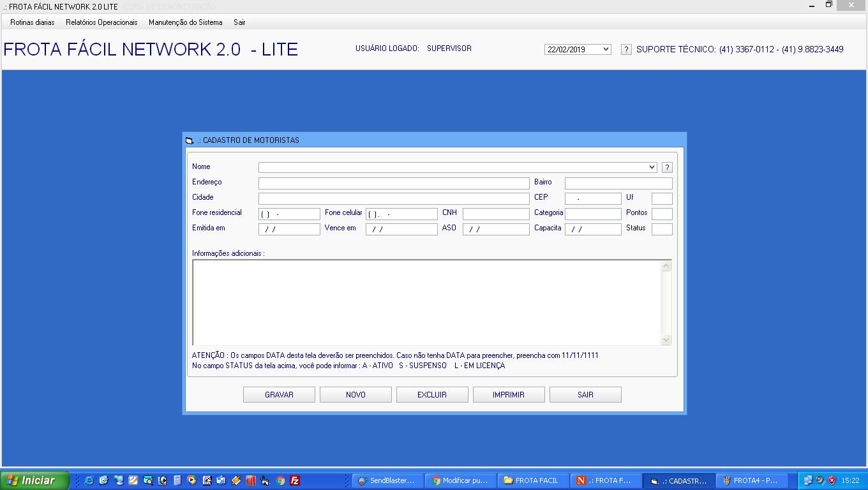Screen dimensions: 868x490
Task: Open Windows Media Player from the quick launch bar
Action: point(191,480)
